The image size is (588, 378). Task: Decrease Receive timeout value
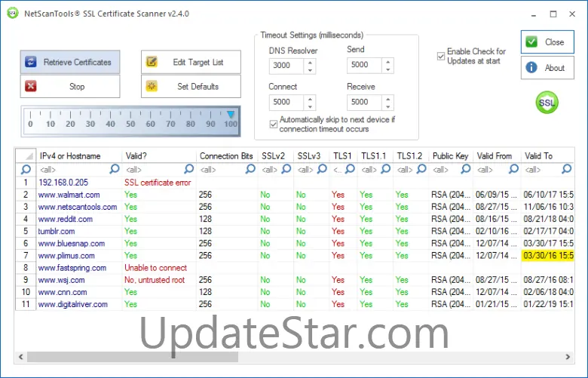pyautogui.click(x=388, y=107)
